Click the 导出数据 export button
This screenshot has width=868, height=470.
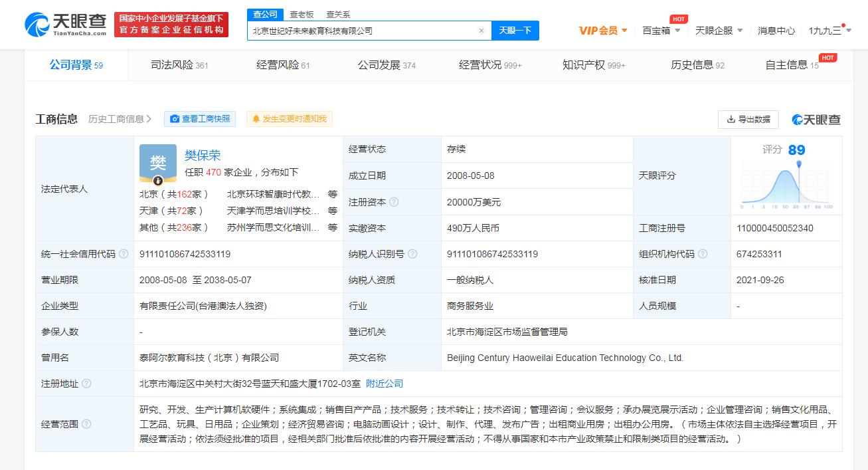click(x=748, y=119)
